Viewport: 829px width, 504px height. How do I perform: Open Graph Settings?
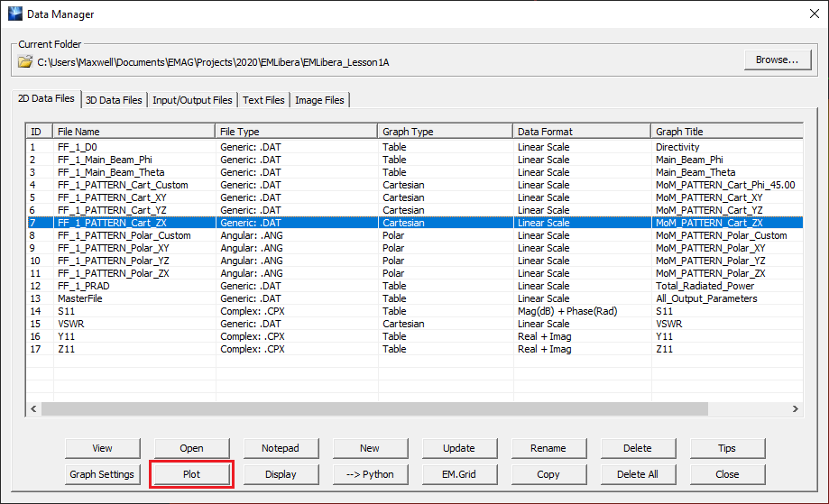click(102, 474)
